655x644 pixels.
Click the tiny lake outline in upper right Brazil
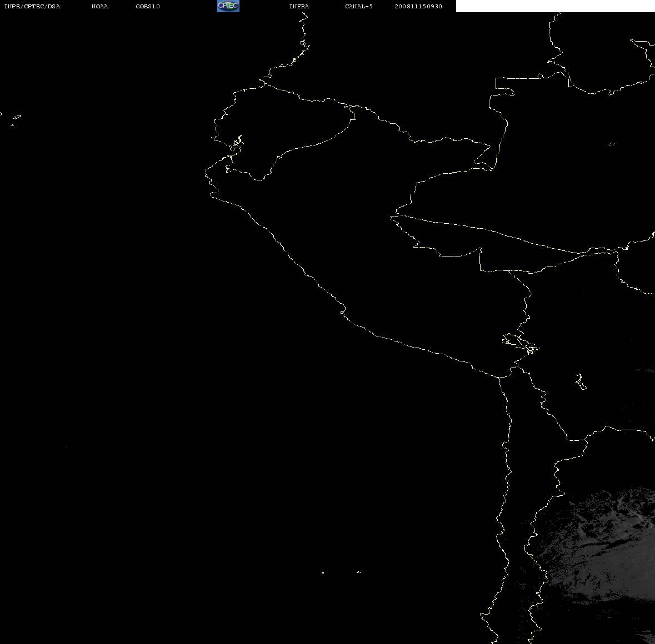coord(611,144)
